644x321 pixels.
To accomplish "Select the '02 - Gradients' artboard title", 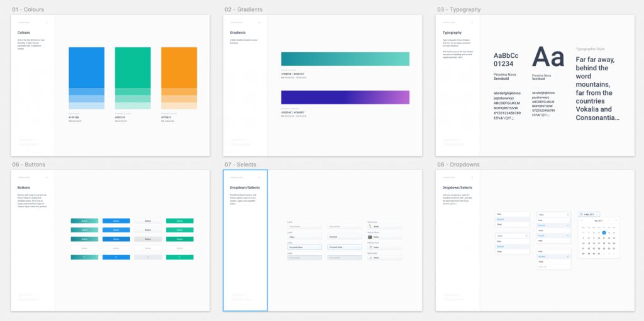I will 243,9.
